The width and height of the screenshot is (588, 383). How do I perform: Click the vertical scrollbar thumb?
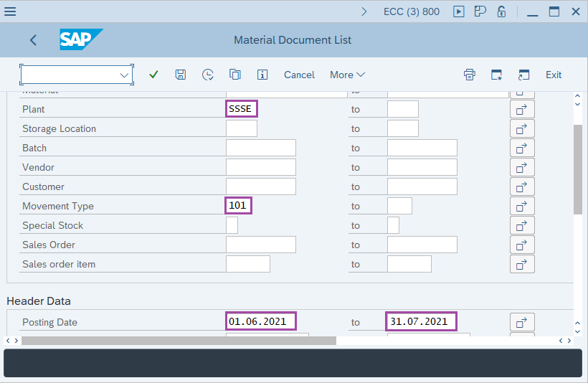(x=577, y=169)
